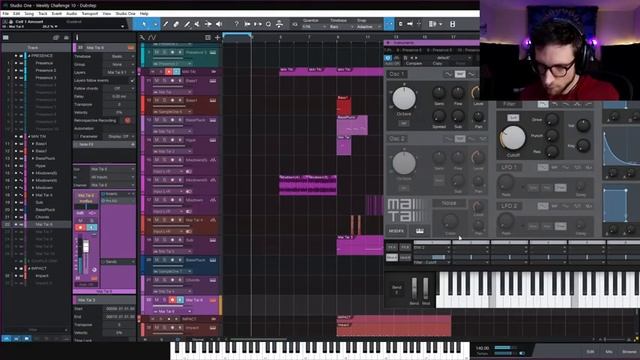This screenshot has width=640, height=360.
Task: Click the Mod wheel slider in Mai Tai
Action: tap(426, 289)
